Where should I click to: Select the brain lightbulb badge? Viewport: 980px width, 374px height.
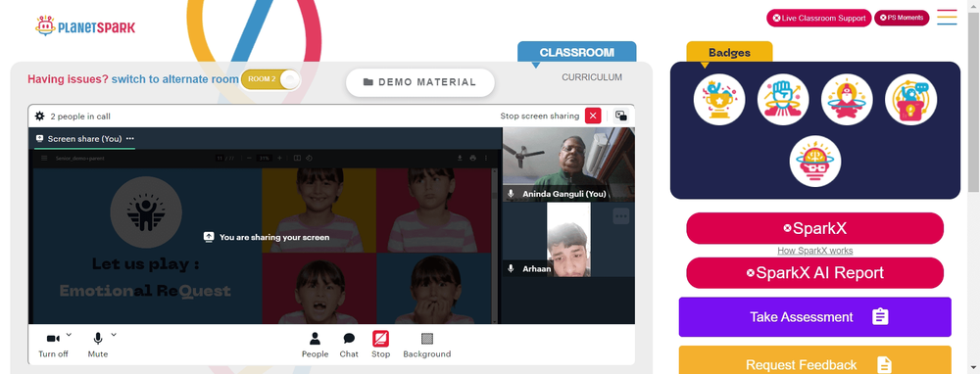(x=815, y=162)
